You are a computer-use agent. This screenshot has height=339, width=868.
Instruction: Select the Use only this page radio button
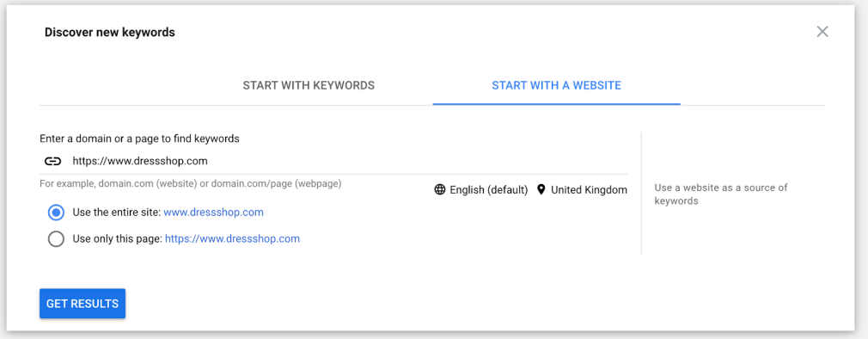pos(56,238)
